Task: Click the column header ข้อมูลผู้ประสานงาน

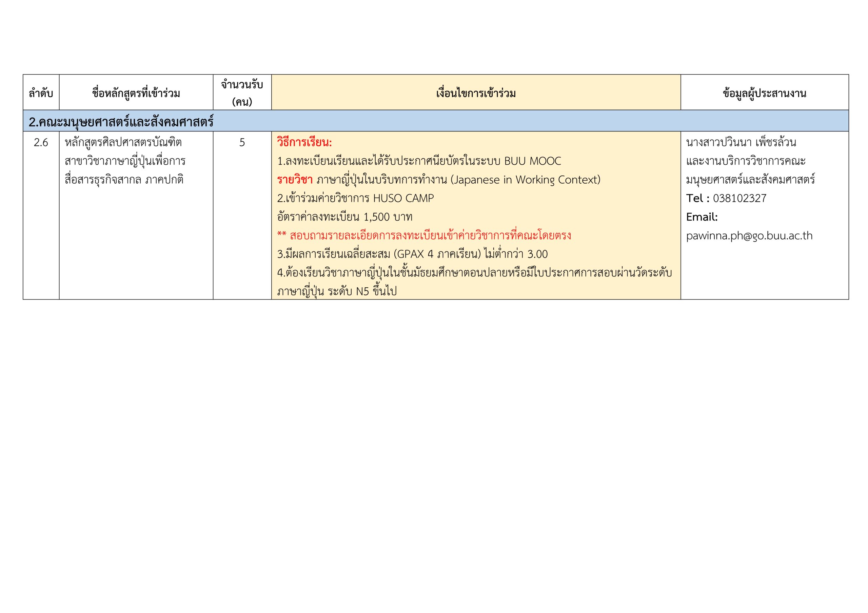Action: point(764,93)
